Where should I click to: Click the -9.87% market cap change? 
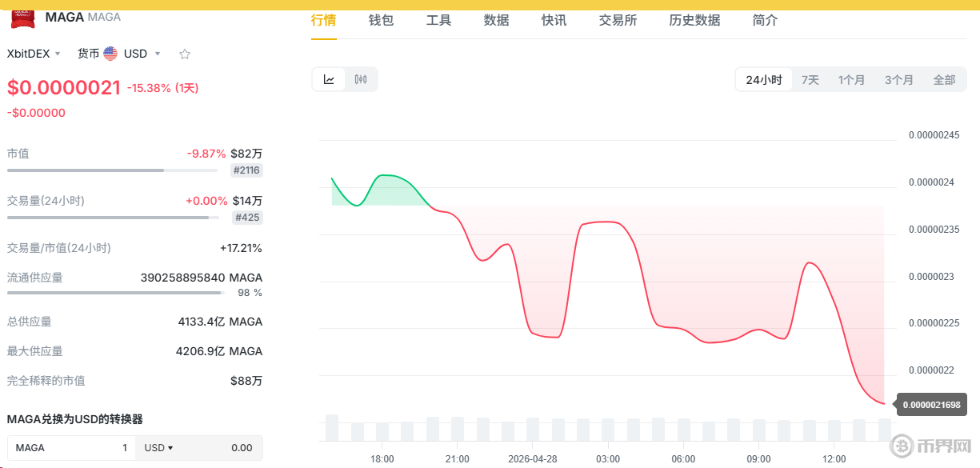206,153
